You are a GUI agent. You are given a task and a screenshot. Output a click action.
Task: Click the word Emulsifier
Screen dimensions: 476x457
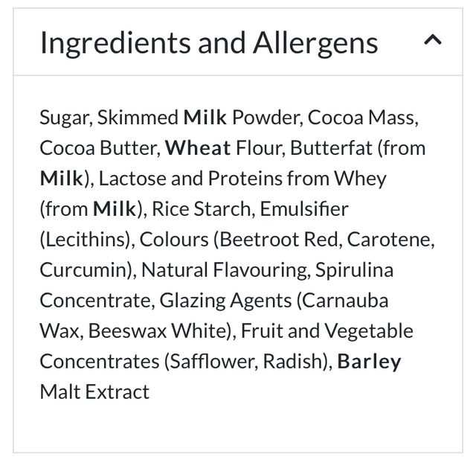point(304,209)
